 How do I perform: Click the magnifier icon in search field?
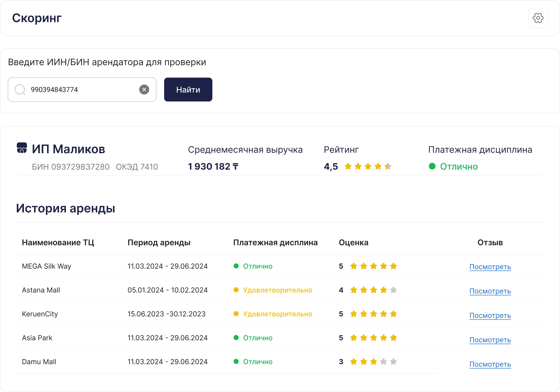(x=20, y=90)
